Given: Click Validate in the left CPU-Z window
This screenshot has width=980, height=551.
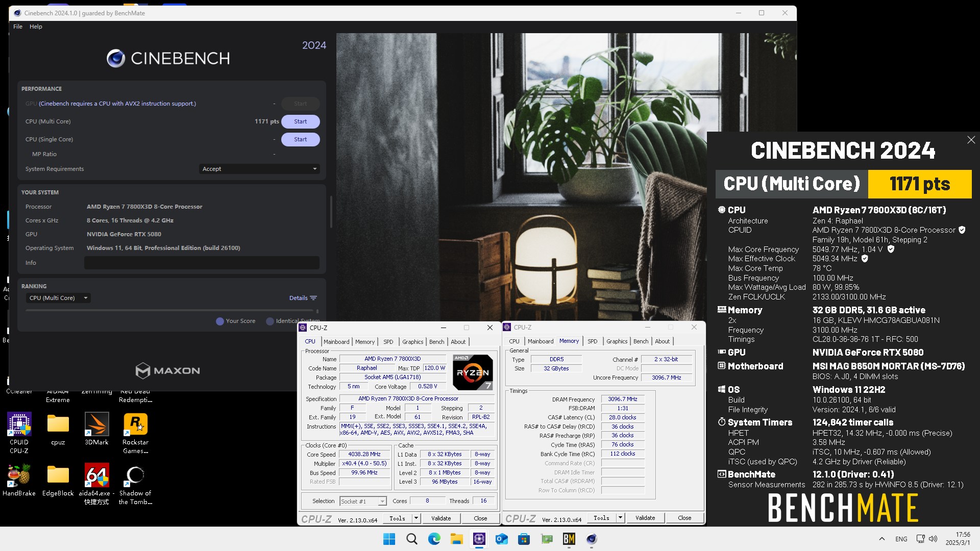Looking at the screenshot, I should point(441,518).
